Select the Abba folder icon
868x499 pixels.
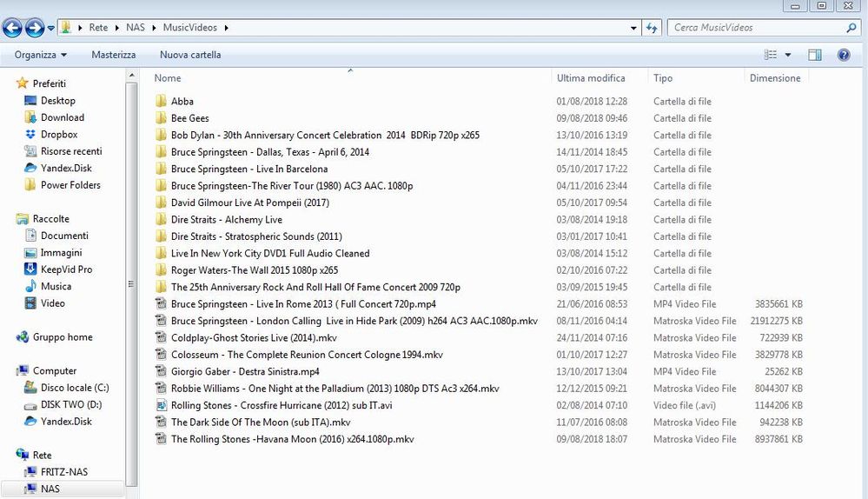[161, 101]
